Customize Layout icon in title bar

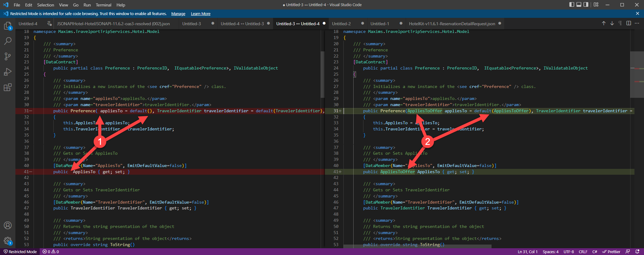(596, 5)
